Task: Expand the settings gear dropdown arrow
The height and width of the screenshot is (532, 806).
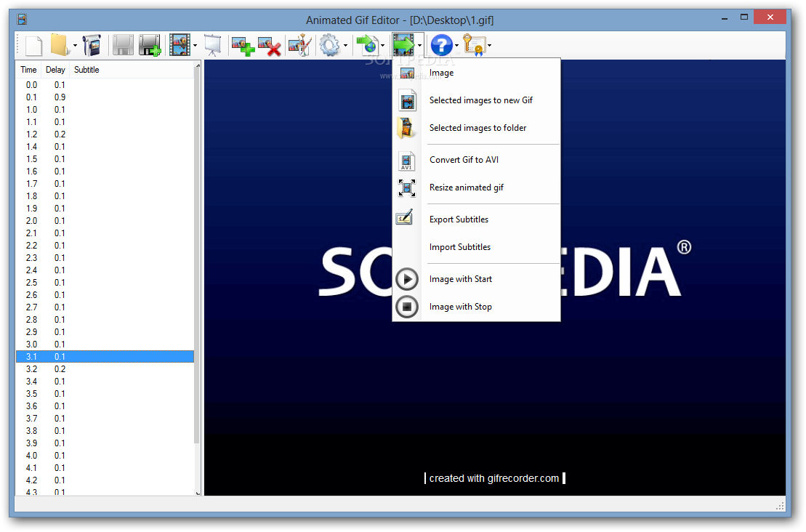Action: (345, 45)
